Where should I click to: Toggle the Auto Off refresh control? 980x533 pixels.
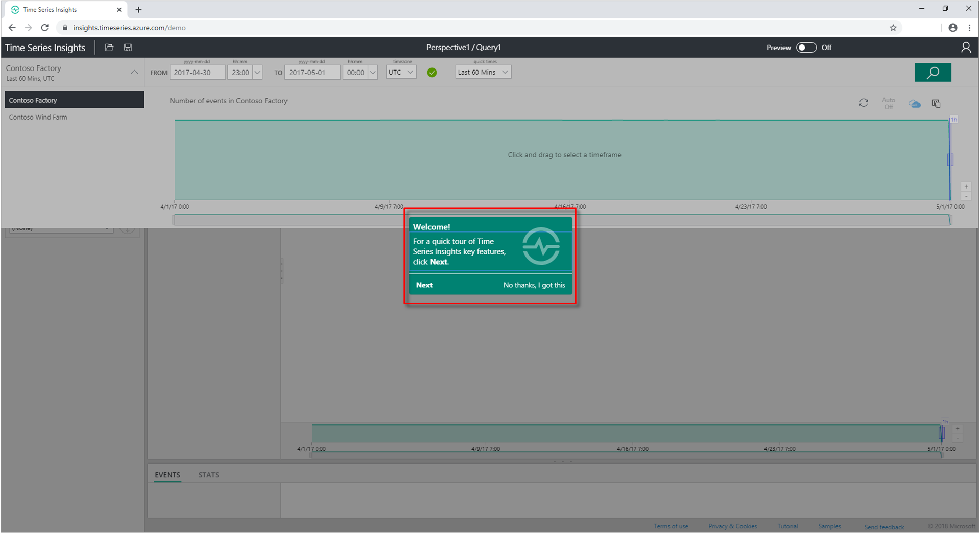(x=889, y=103)
